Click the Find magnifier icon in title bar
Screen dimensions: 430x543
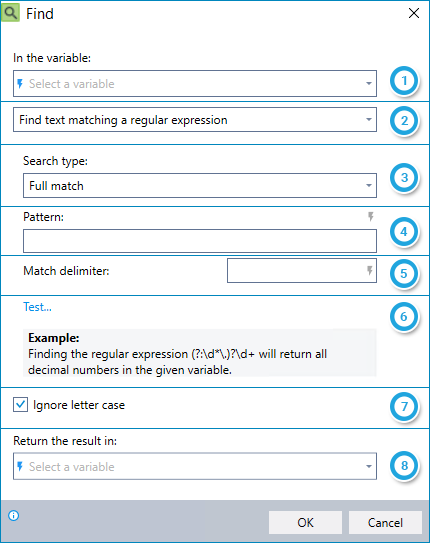(11, 14)
